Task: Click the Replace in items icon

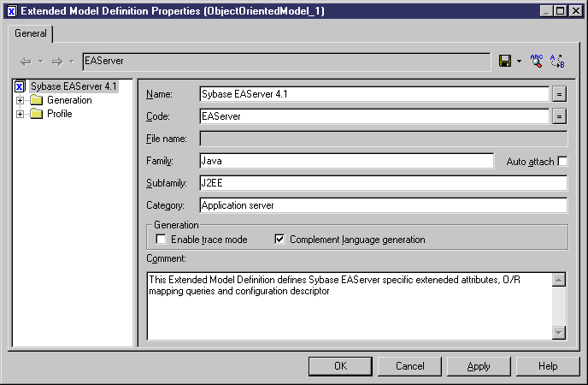Action: (x=557, y=61)
